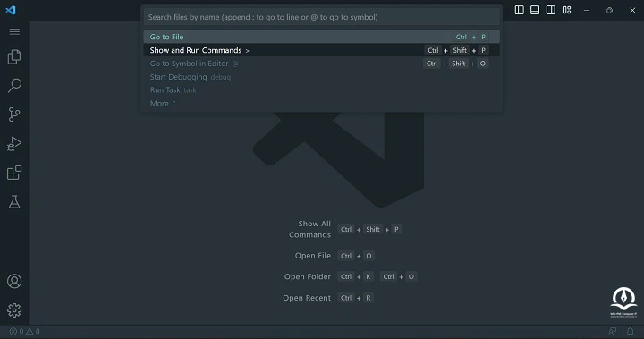
Task: Open the Explorer view in the activity bar
Action: (x=14, y=56)
